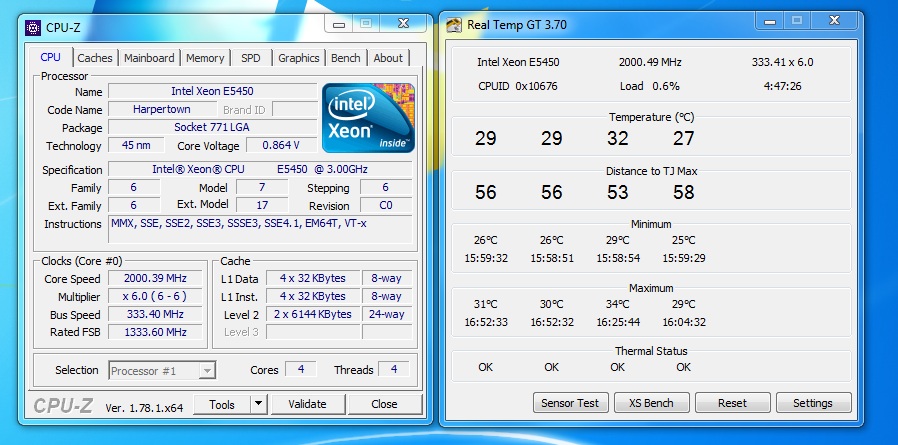Screen dimensions: 898x445
Task: Run the Sensor Test in Real Temp
Action: click(570, 403)
